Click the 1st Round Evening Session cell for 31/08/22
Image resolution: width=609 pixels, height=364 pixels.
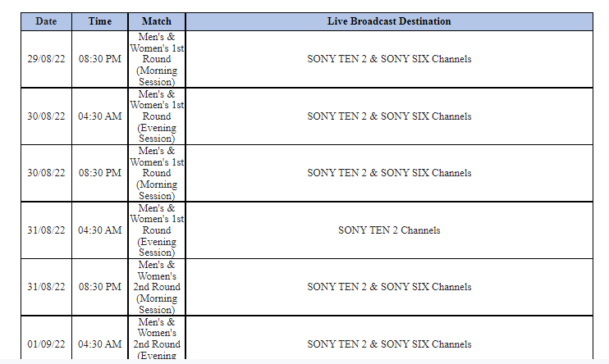tap(157, 230)
